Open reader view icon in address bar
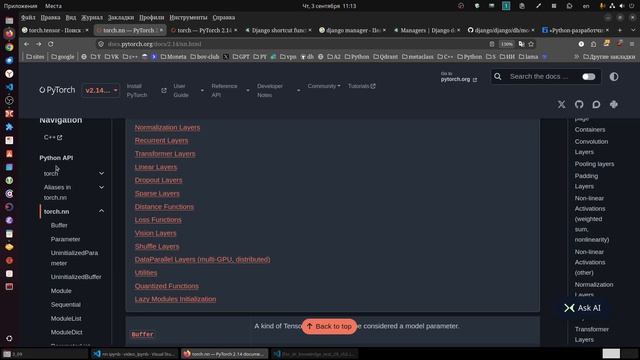640x360 pixels. point(492,44)
